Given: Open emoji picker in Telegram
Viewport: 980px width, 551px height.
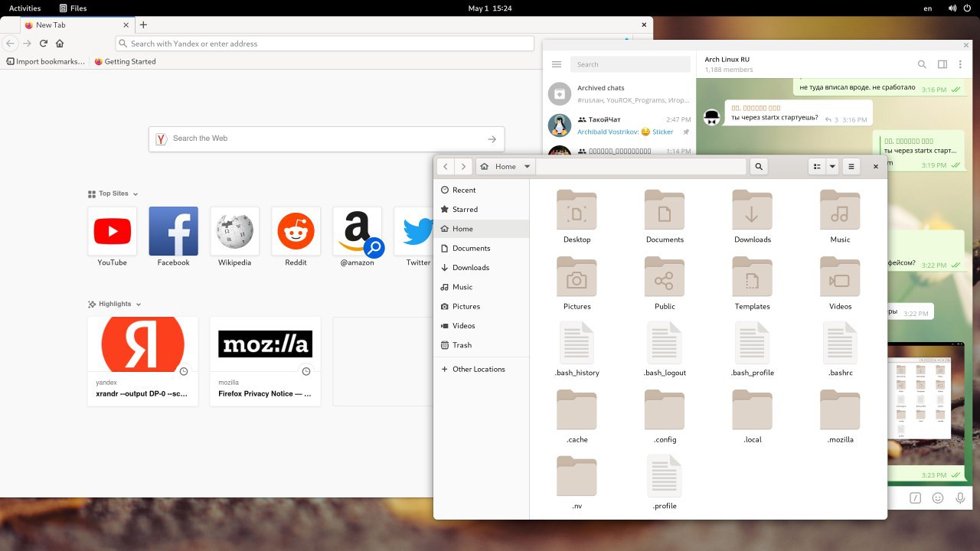Looking at the screenshot, I should pyautogui.click(x=937, y=498).
